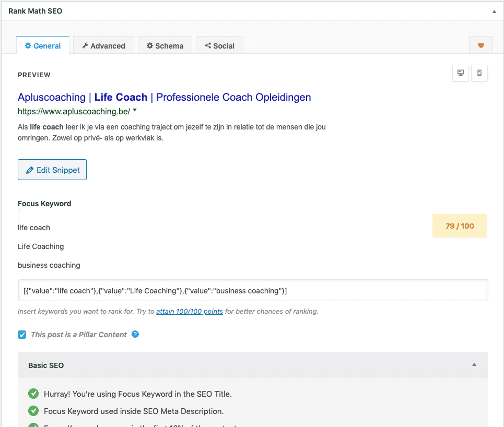The height and width of the screenshot is (427, 504).
Task: Collapse the Basic SEO section
Action: pos(474,365)
